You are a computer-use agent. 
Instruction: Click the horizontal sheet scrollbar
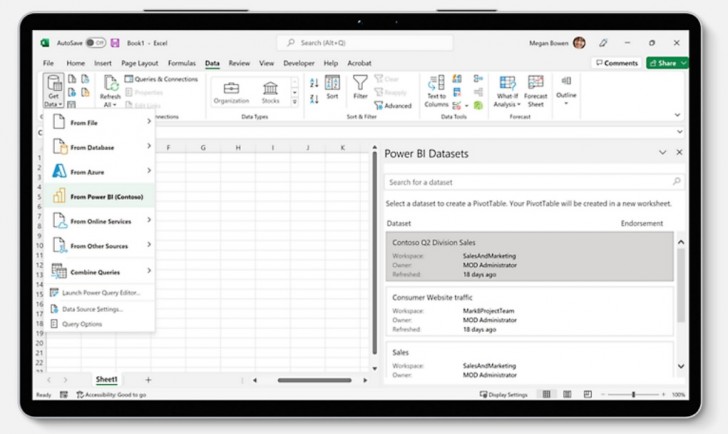(x=314, y=380)
